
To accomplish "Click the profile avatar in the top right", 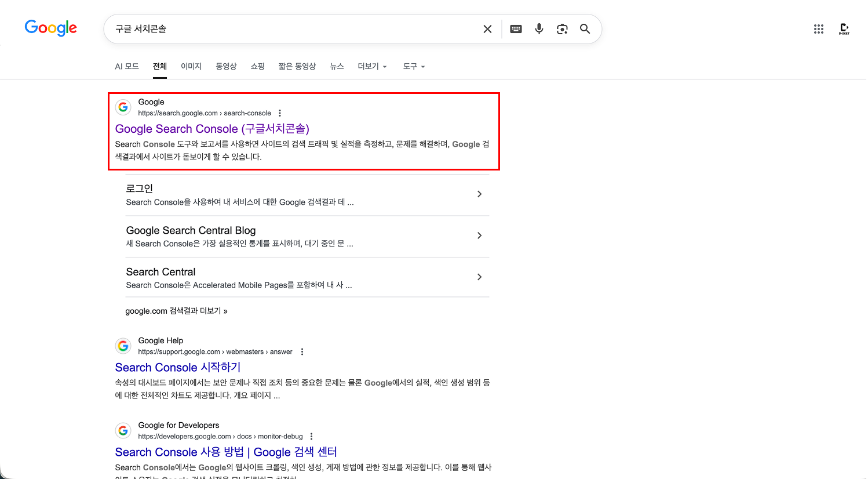I will (x=844, y=28).
